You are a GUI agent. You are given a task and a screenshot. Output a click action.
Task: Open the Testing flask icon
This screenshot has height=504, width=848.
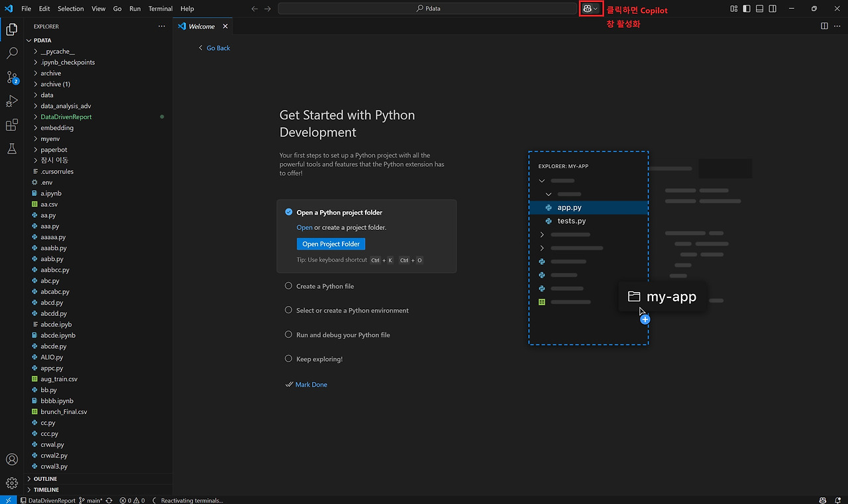pyautogui.click(x=11, y=148)
